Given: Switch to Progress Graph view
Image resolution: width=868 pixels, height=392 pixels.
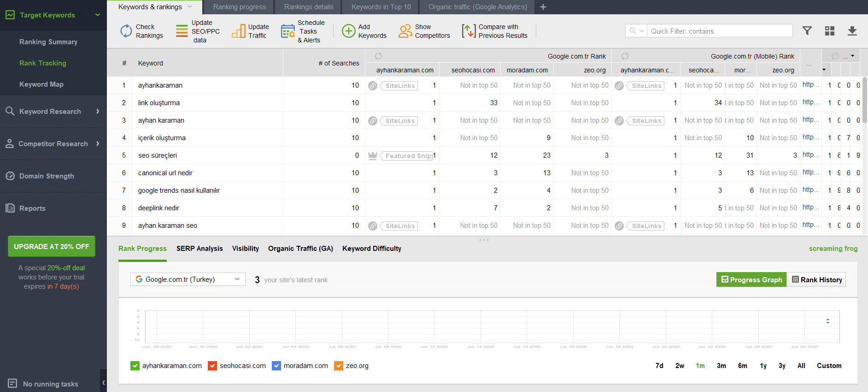Looking at the screenshot, I should pyautogui.click(x=751, y=279).
